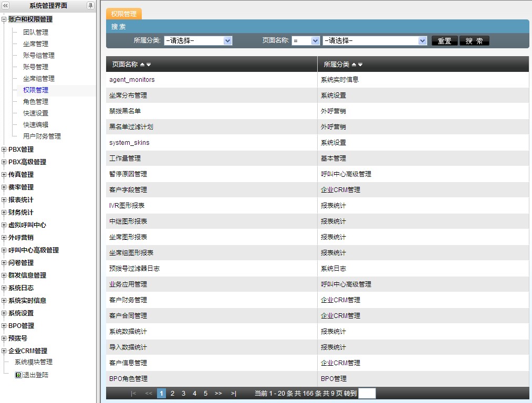Sort 页面名称 column ascending
532x403 pixels.
coord(142,65)
